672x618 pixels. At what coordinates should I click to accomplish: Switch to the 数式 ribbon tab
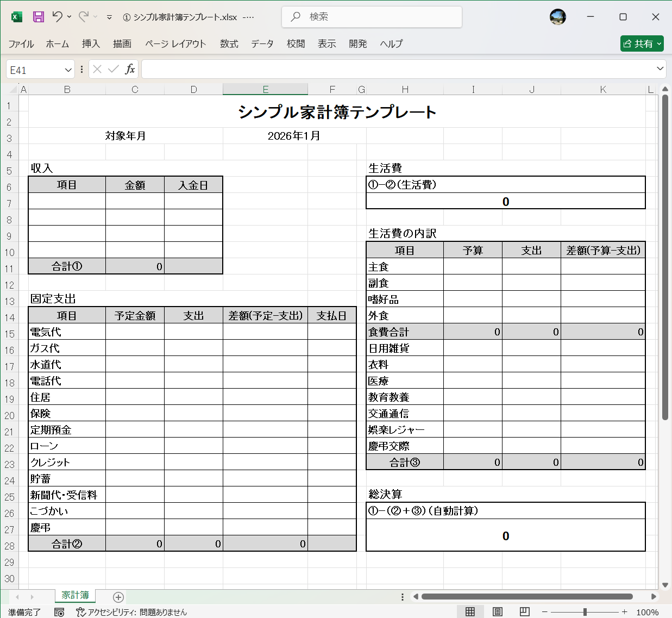229,44
